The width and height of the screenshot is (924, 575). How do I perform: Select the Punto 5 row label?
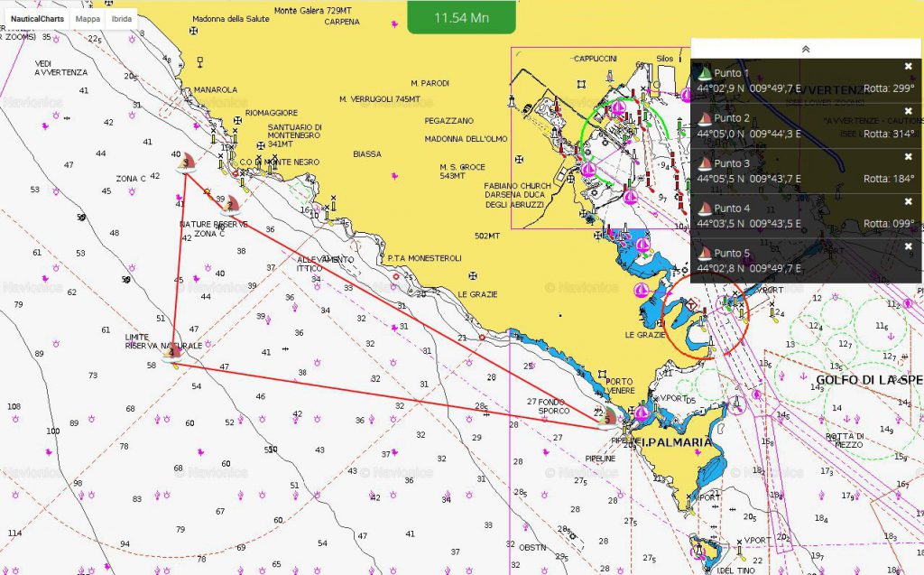click(732, 253)
